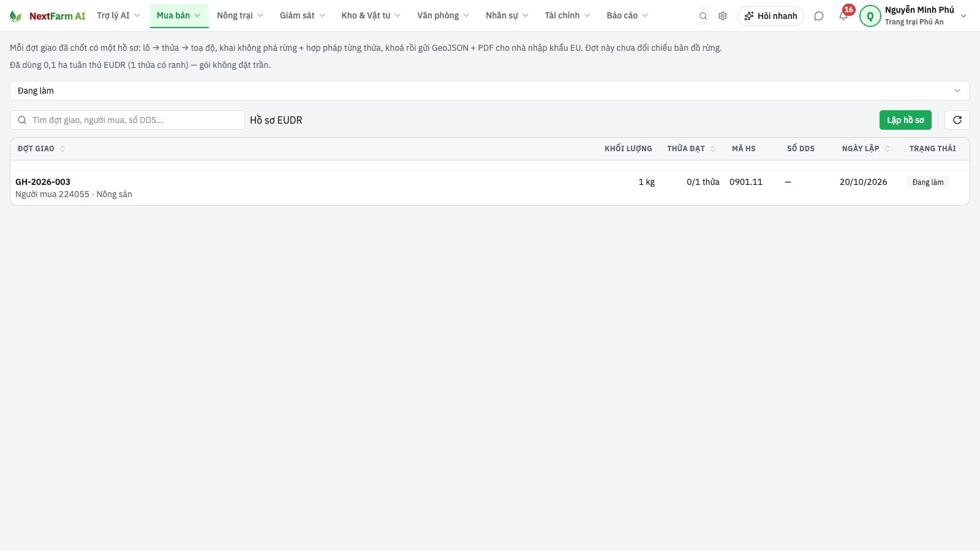The image size is (980, 551).
Task: Open the chat bubble icon
Action: coord(819,16)
